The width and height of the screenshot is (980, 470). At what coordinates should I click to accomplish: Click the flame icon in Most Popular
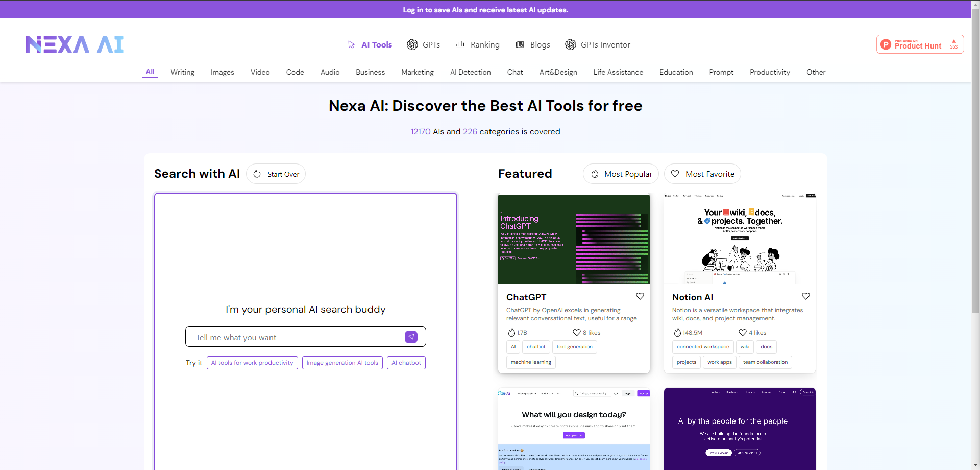point(595,174)
